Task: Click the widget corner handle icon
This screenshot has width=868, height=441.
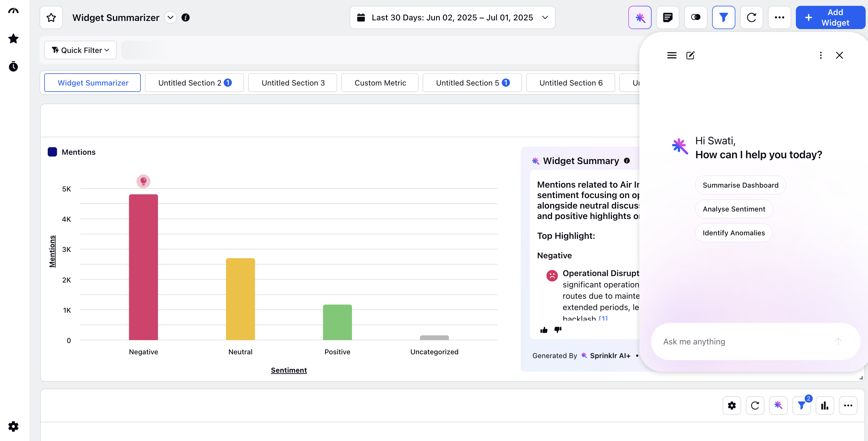Action: click(861, 378)
